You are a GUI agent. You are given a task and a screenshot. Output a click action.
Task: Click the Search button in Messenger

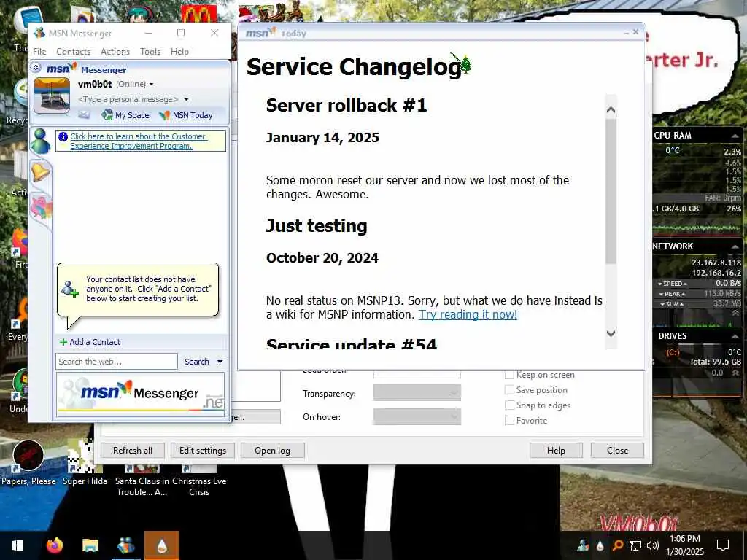point(197,362)
